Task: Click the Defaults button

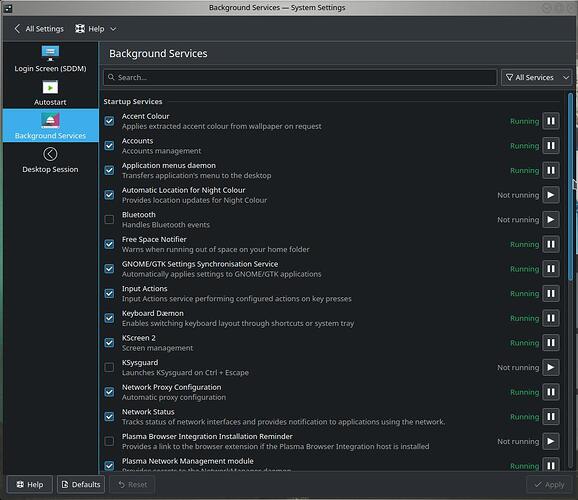Action: pos(81,484)
